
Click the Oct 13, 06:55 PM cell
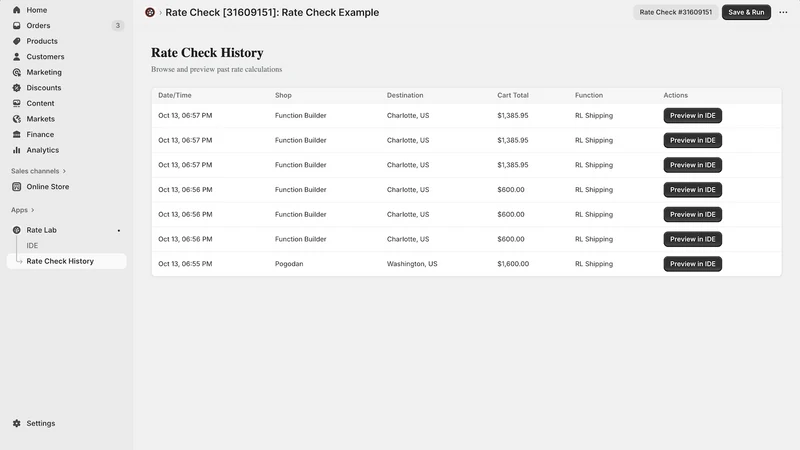185,264
